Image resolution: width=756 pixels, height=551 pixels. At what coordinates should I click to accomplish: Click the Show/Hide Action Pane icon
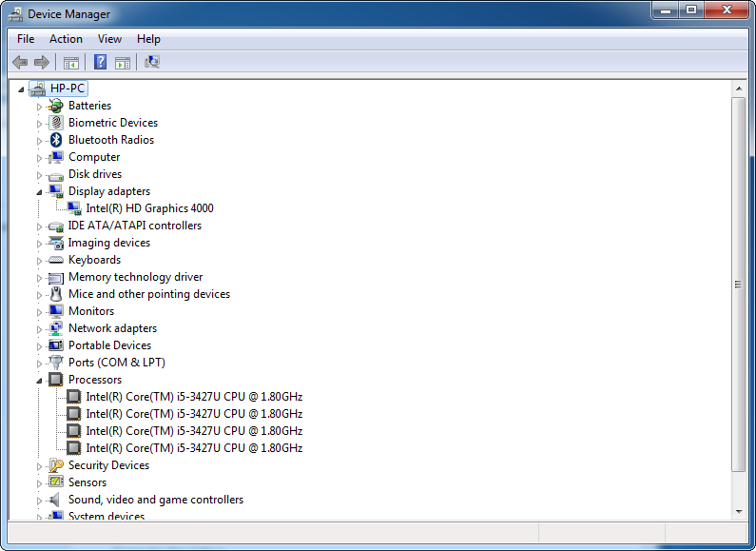coord(123,63)
